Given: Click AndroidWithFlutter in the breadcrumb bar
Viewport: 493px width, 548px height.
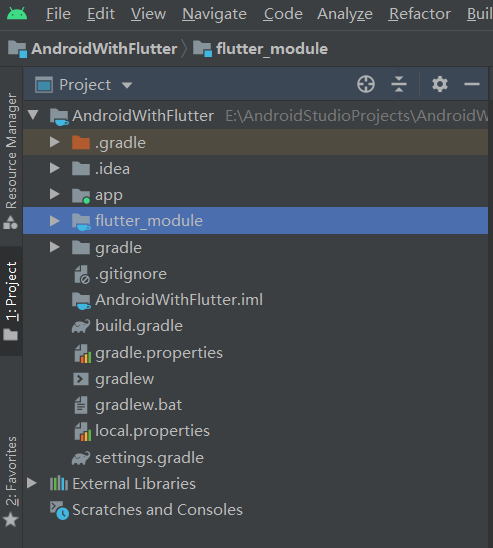Looking at the screenshot, I should [x=104, y=49].
